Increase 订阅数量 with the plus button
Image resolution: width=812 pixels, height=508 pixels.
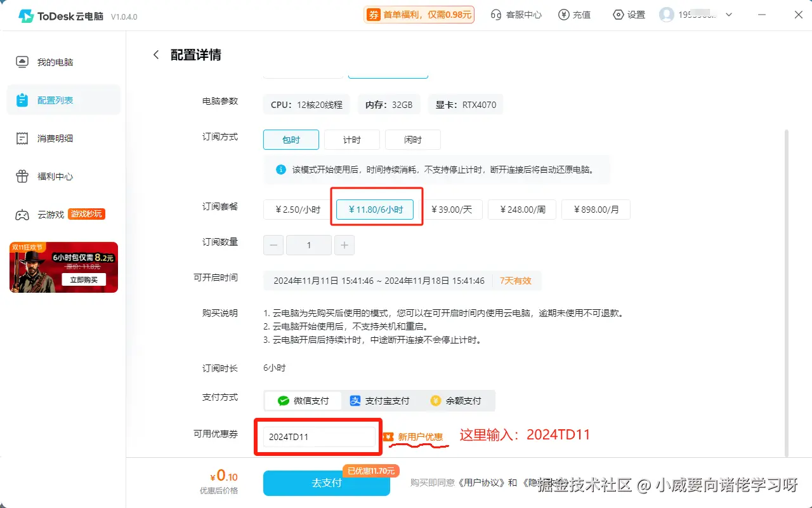[344, 244]
